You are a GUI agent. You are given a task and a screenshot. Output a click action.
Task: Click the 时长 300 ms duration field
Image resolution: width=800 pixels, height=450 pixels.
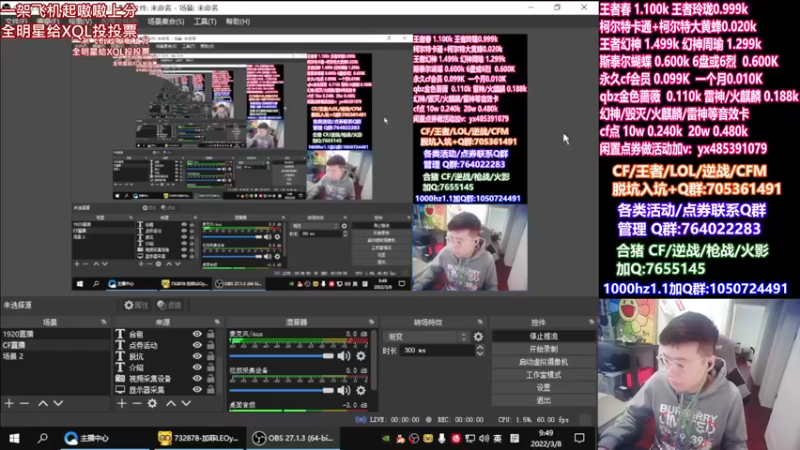[438, 351]
